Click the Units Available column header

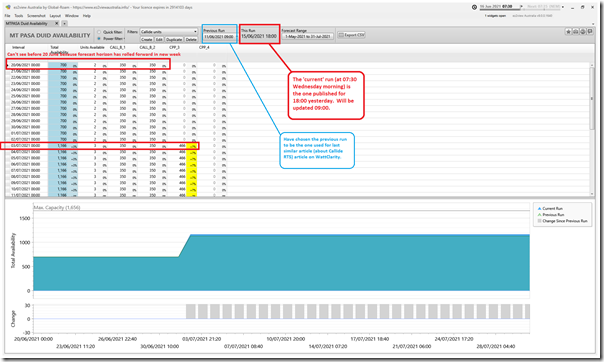pyautogui.click(x=92, y=47)
